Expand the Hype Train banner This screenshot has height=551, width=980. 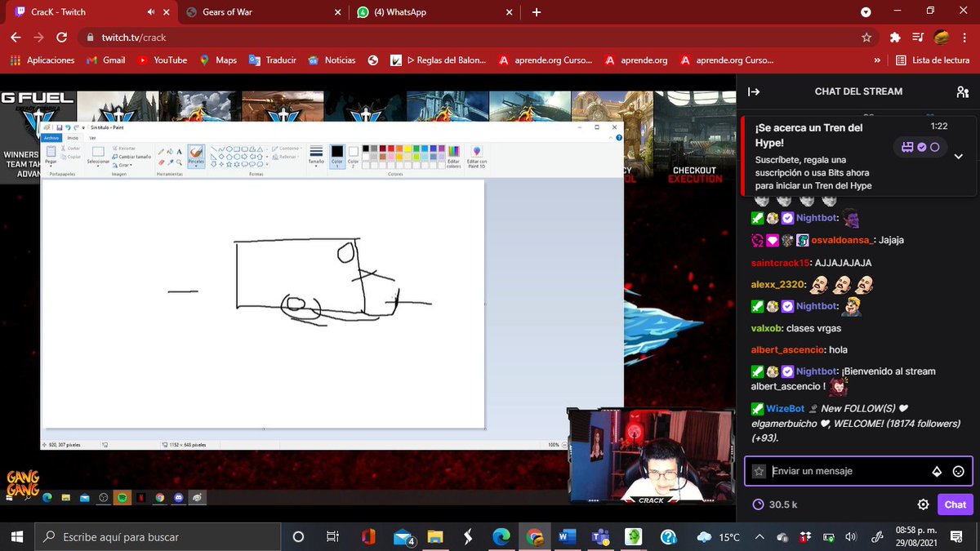[x=959, y=156]
